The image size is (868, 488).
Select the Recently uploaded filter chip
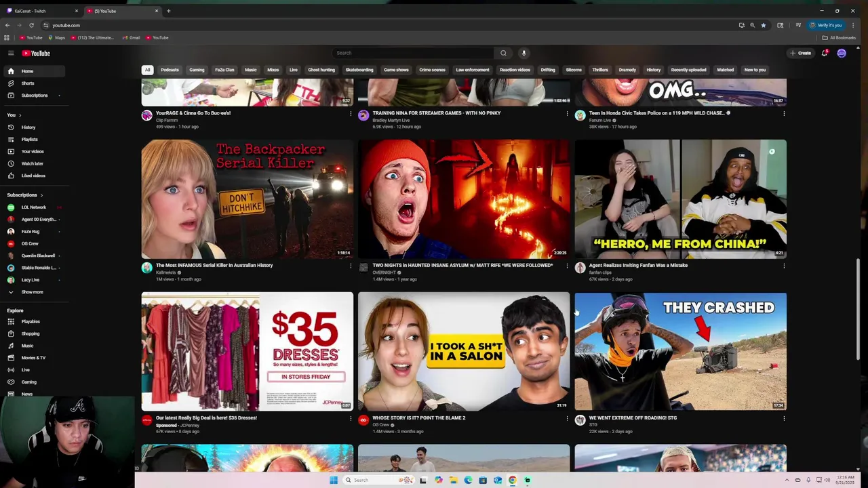coord(688,70)
